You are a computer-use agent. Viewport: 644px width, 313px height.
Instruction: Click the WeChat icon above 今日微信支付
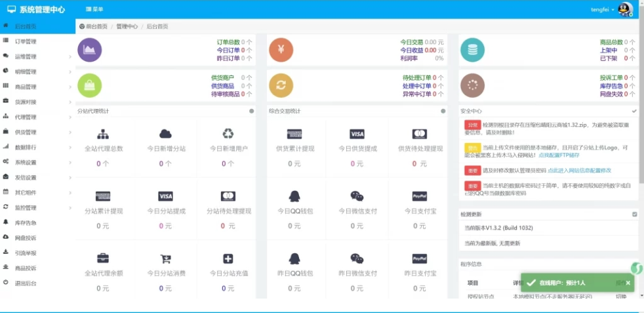click(x=357, y=196)
